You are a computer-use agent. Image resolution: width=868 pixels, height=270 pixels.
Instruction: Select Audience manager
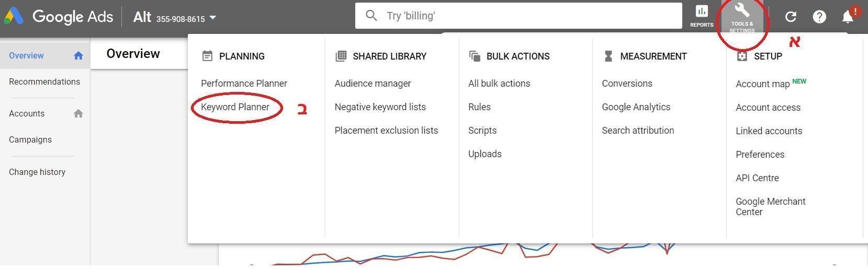click(373, 84)
